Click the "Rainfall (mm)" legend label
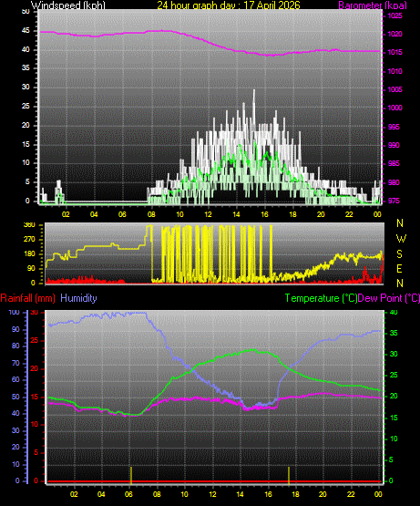 (27, 298)
